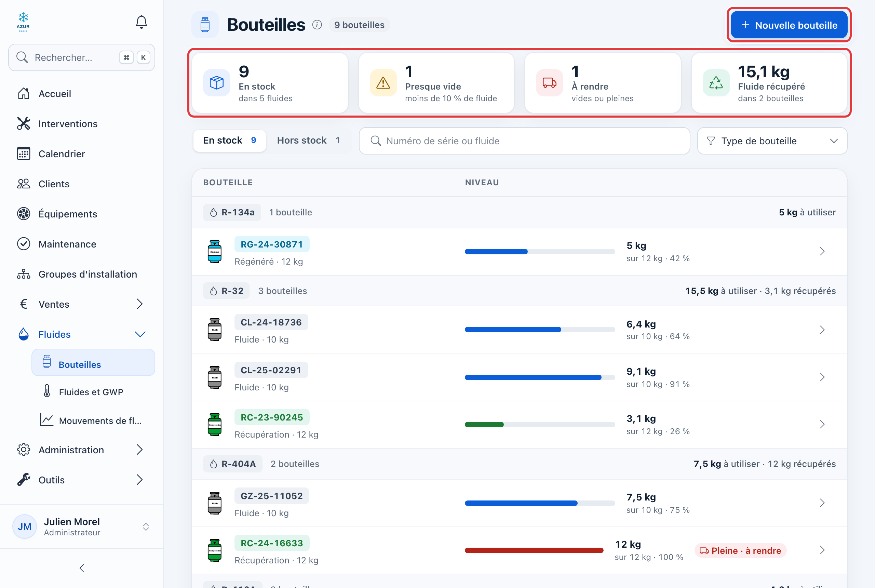
Task: Switch to the En stock tab
Action: (x=229, y=141)
